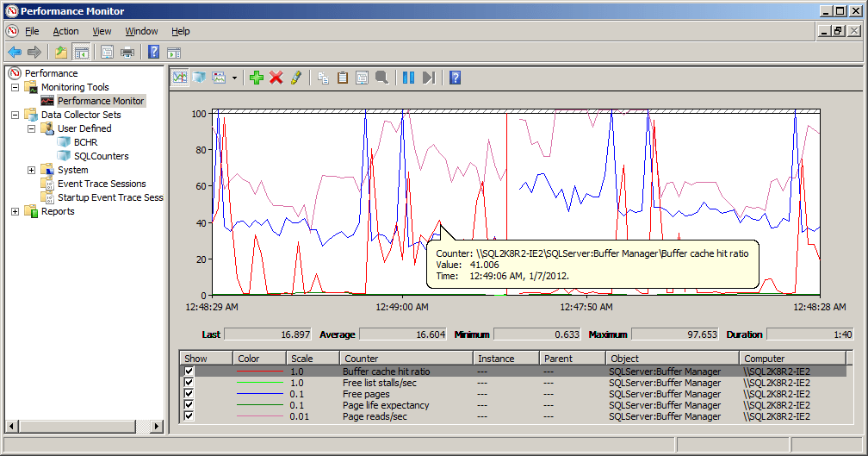Select the Free pages counter row
868x456 pixels.
pos(512,394)
